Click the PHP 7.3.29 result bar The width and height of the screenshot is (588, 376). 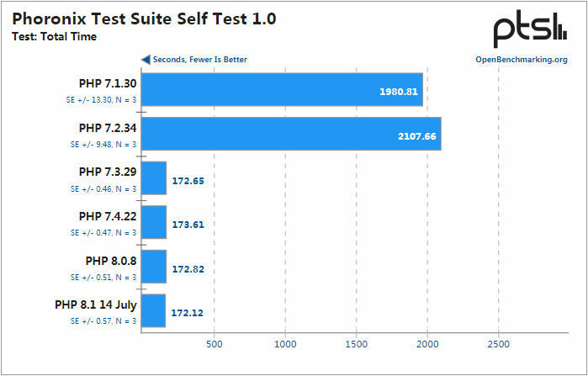pos(154,178)
